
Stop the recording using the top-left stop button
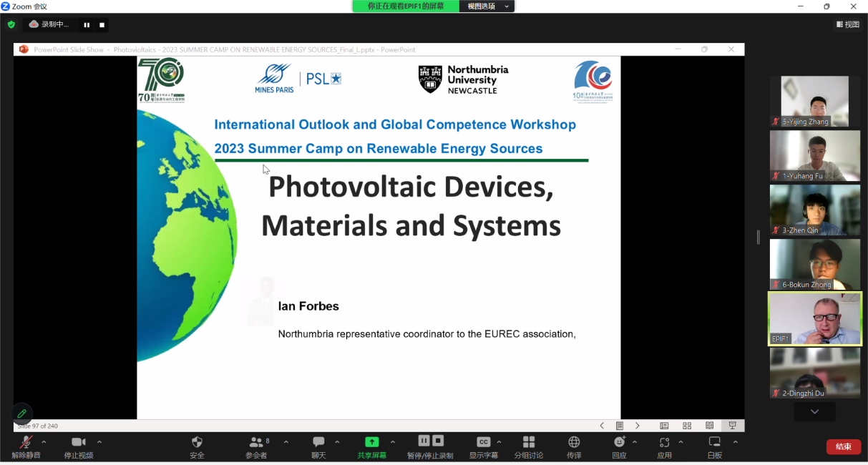coord(102,25)
